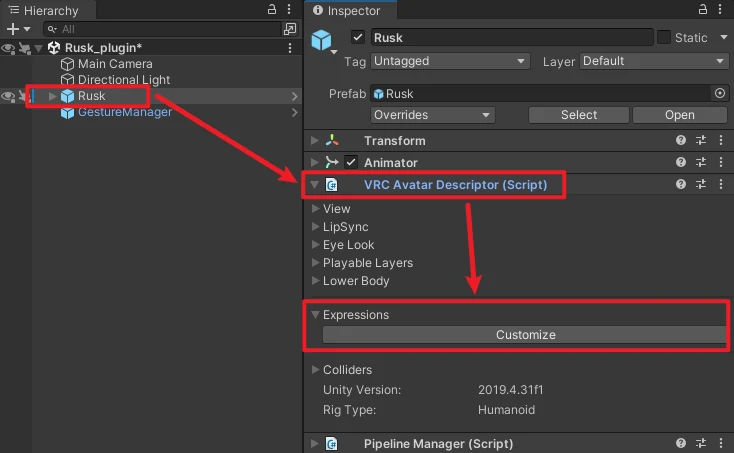Open preset icon on Animator component

coord(701,162)
